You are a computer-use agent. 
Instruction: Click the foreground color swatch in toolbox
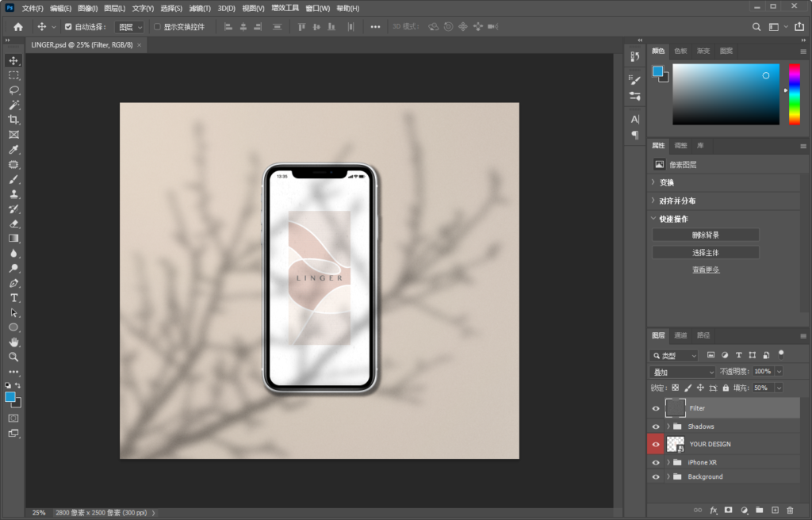[x=10, y=397]
